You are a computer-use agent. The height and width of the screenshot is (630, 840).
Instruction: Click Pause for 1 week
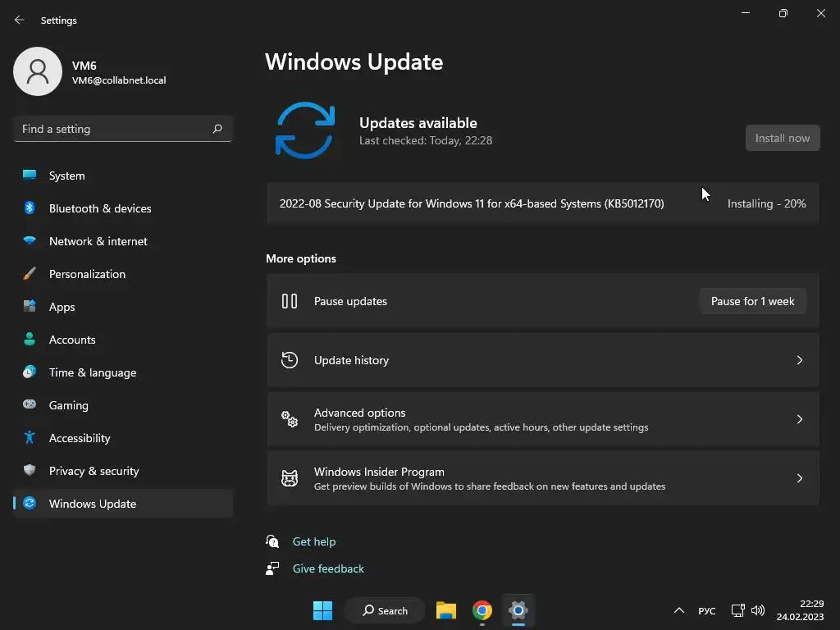point(753,301)
